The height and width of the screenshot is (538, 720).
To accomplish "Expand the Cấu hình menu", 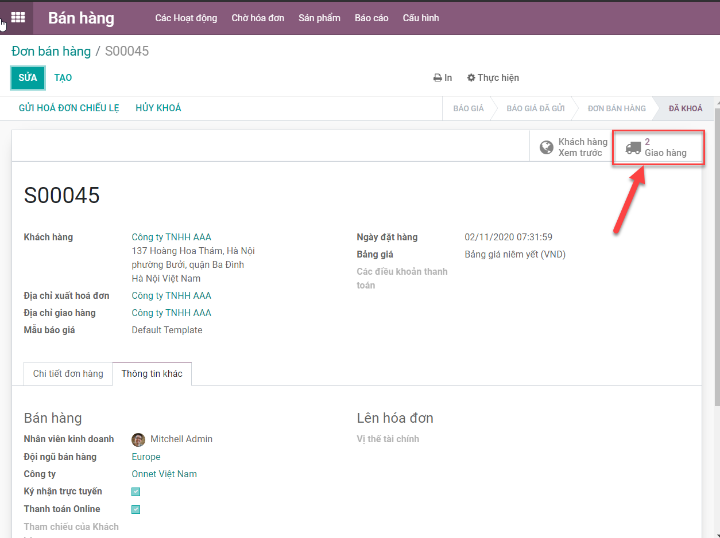I will [x=420, y=18].
